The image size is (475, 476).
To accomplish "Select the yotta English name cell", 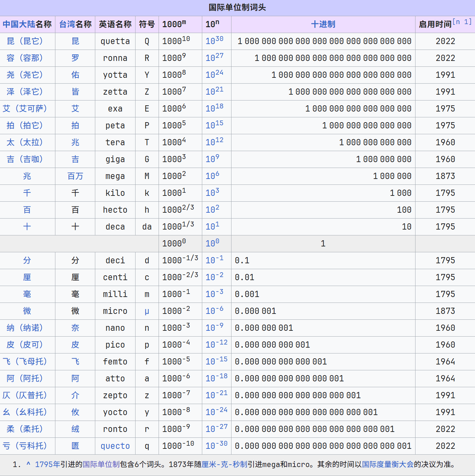I will [115, 75].
